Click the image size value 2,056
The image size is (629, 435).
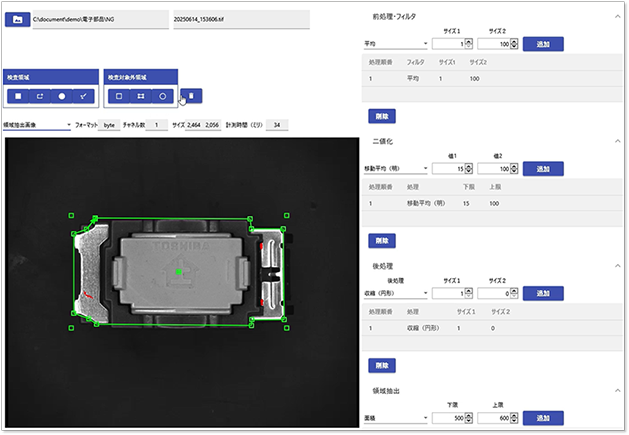click(x=212, y=125)
